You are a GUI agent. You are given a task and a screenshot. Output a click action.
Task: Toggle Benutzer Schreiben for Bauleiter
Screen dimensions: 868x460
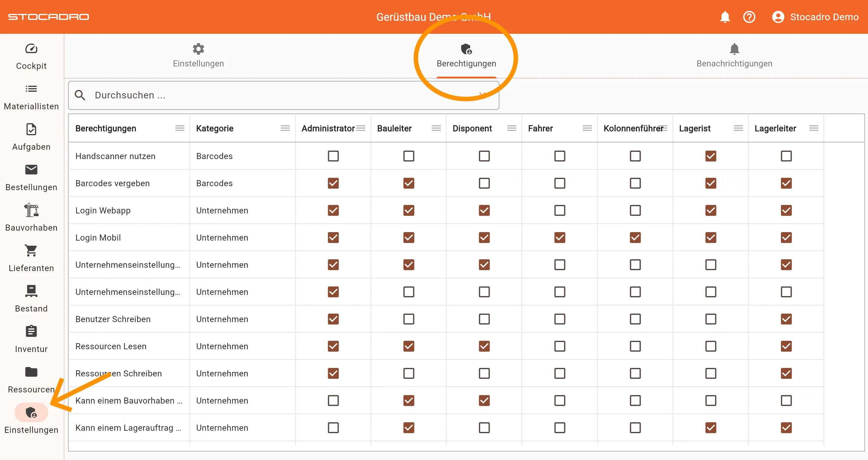pyautogui.click(x=409, y=319)
